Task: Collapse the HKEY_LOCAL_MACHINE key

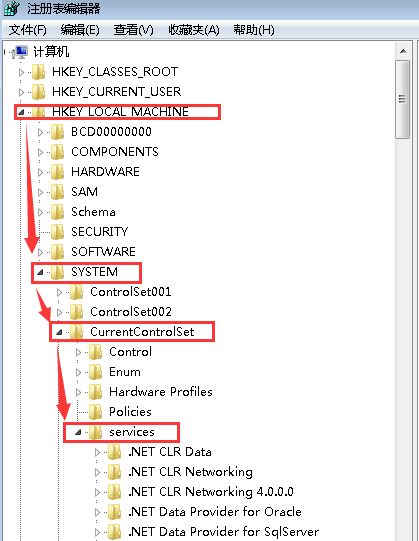Action: [21, 112]
